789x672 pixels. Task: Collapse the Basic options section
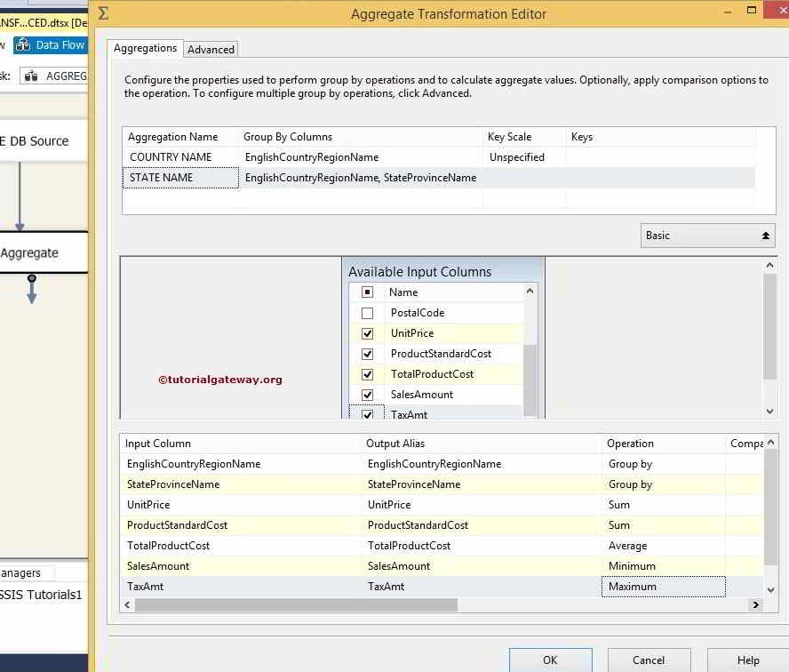(x=768, y=236)
